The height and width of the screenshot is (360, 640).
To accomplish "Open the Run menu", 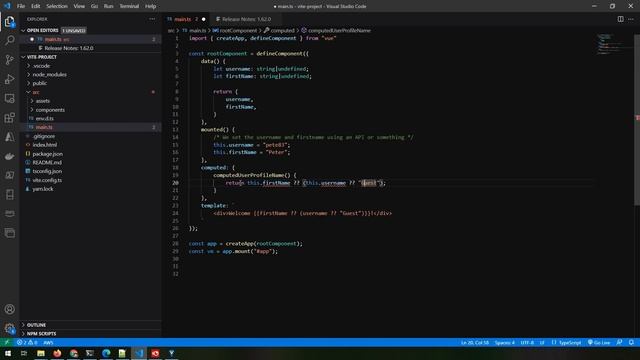I will click(108, 6).
